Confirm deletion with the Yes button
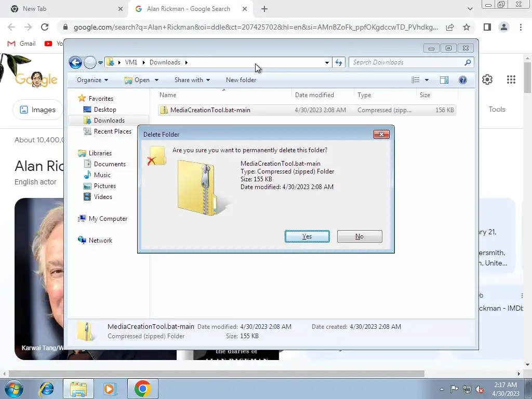This screenshot has height=399, width=532. click(307, 236)
